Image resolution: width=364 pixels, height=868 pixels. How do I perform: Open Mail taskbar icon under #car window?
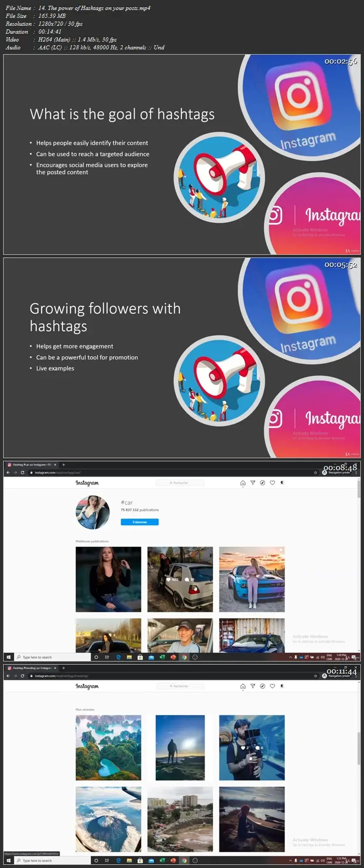tap(151, 657)
